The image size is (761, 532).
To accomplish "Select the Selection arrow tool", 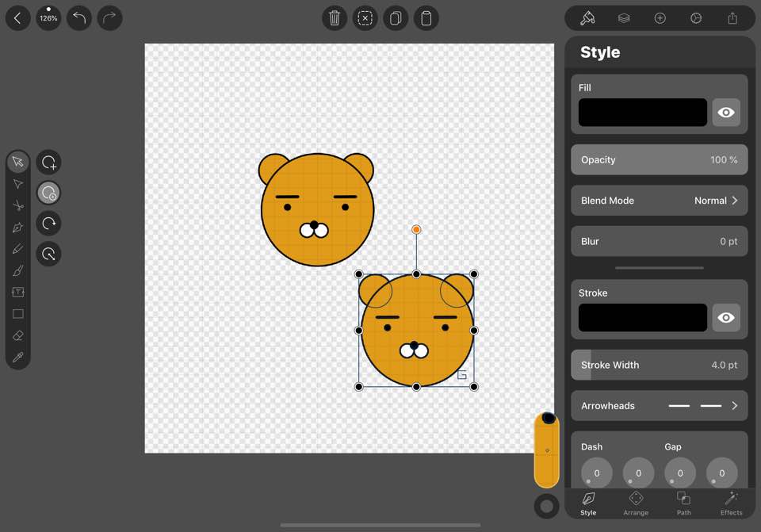I will click(x=18, y=162).
